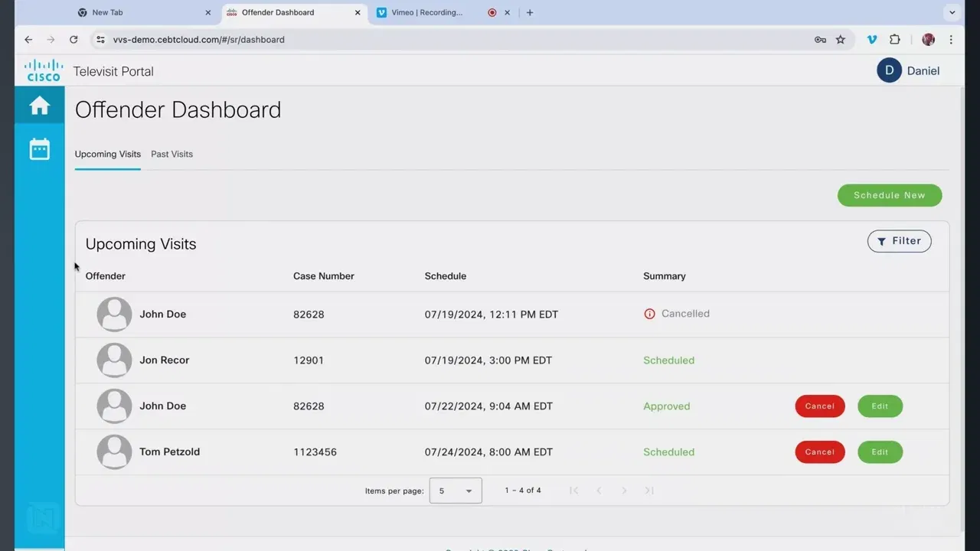Click the Daniel username text

click(923, 70)
